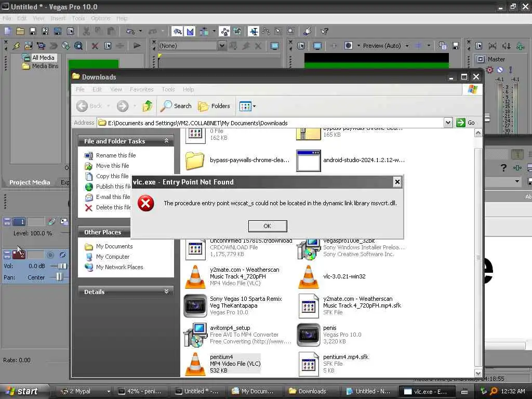
Task: Toggle Master bus mute icon
Action: [500, 70]
